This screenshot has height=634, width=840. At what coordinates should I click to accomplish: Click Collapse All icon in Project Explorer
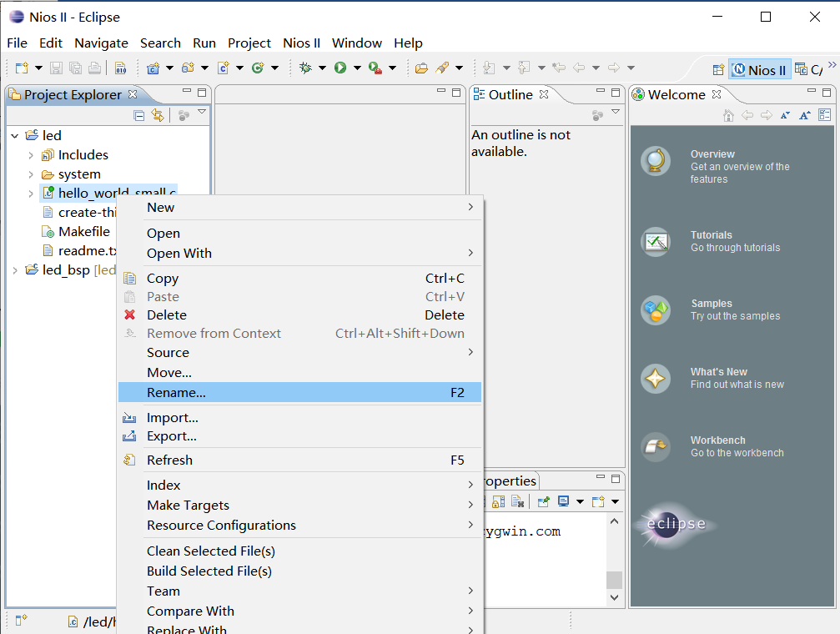[139, 115]
